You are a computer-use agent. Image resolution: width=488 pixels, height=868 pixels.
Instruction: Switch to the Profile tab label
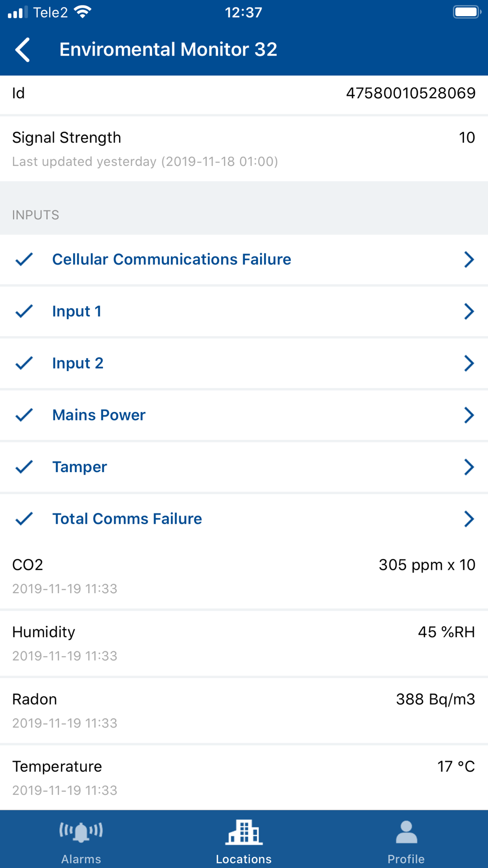406,859
